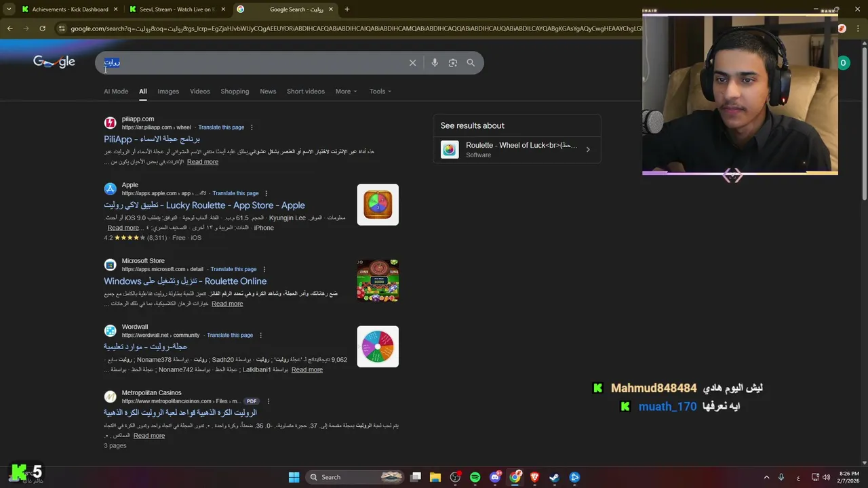The image size is (868, 488).
Task: Open Task View on the taskbar
Action: click(x=416, y=477)
